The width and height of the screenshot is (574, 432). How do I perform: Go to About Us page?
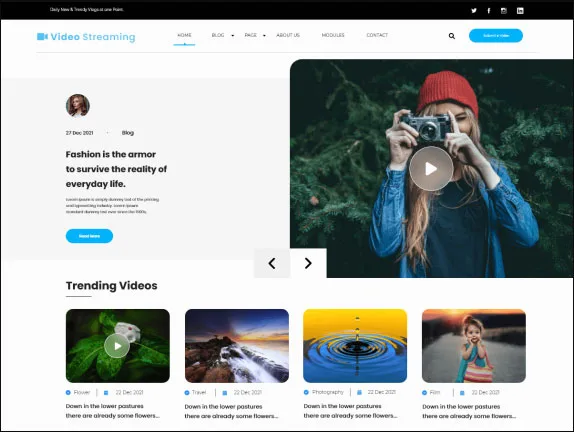click(x=288, y=35)
